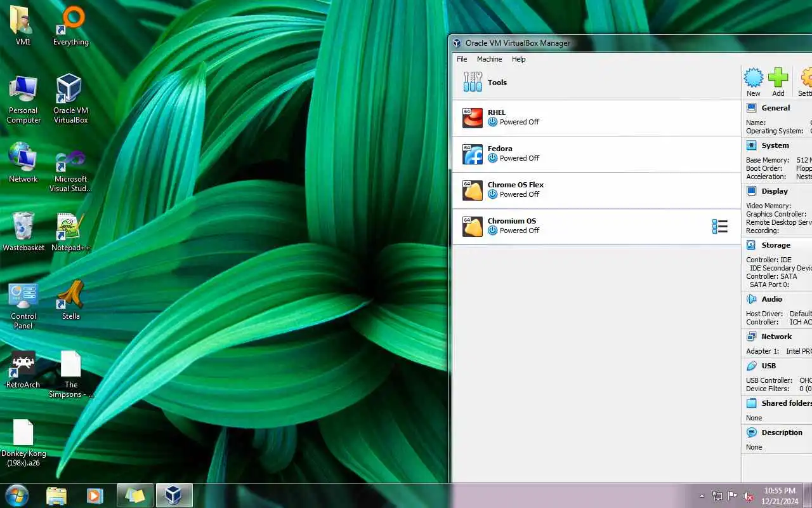Launch the Notepad++ desktop shortcut

tap(70, 232)
